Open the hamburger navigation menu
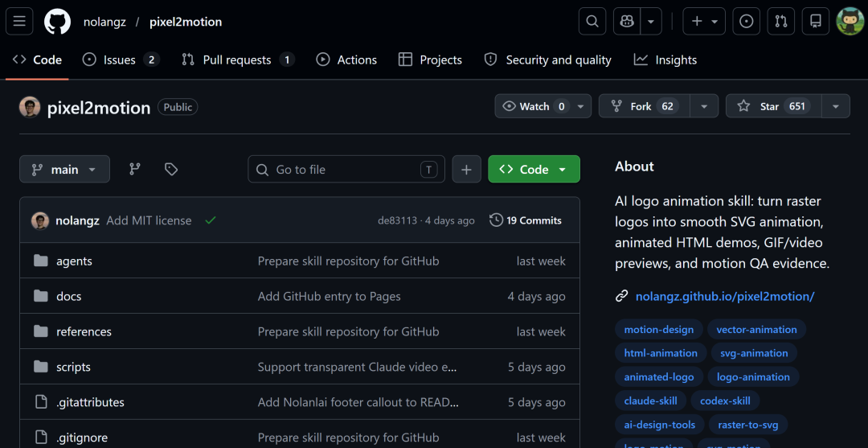Viewport: 868px width, 448px height. pos(19,22)
